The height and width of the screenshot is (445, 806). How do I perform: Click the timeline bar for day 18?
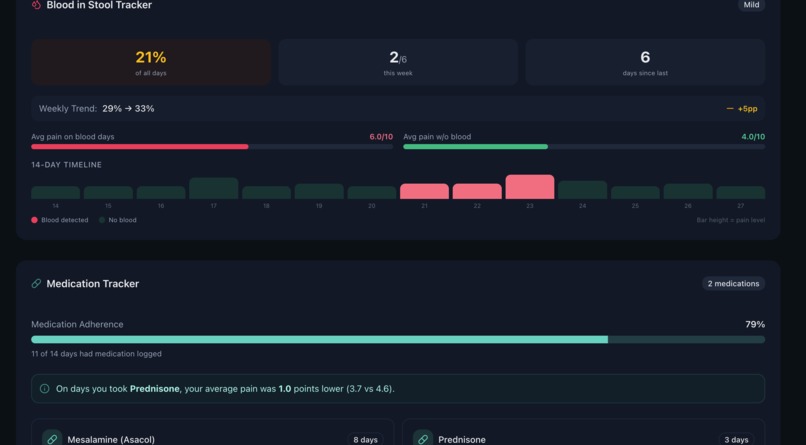(x=266, y=193)
